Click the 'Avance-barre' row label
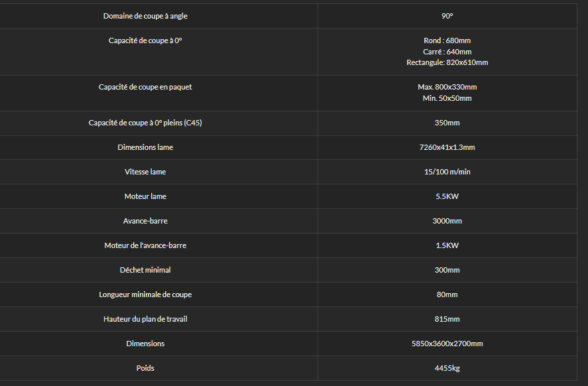This screenshot has height=386, width=588. click(145, 221)
